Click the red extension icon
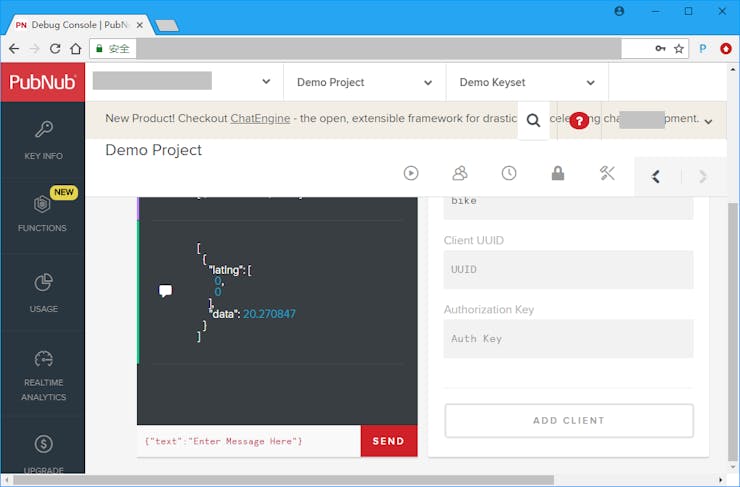Viewport: 740px width, 487px height. tap(726, 49)
